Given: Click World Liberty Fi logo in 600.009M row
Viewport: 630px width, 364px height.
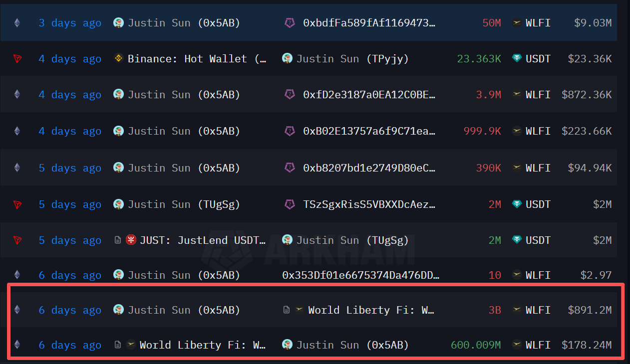Looking at the screenshot, I should pyautogui.click(x=131, y=345).
